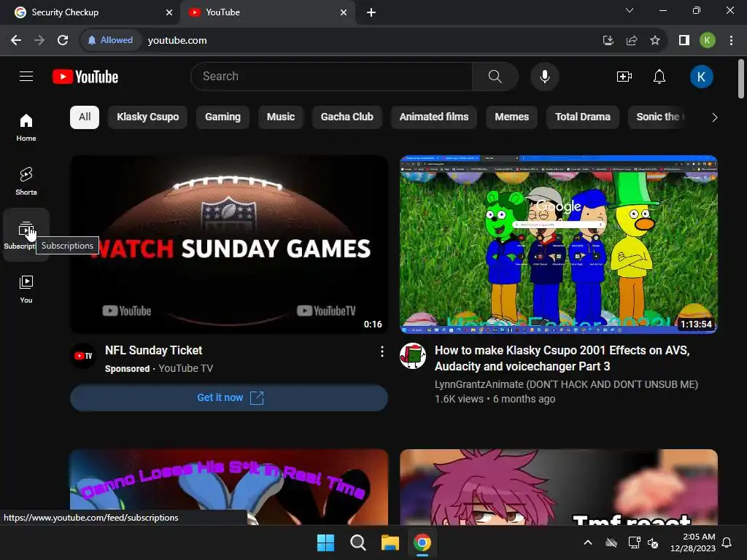The width and height of the screenshot is (747, 560).
Task: Open the Windows Start menu
Action: (x=326, y=542)
